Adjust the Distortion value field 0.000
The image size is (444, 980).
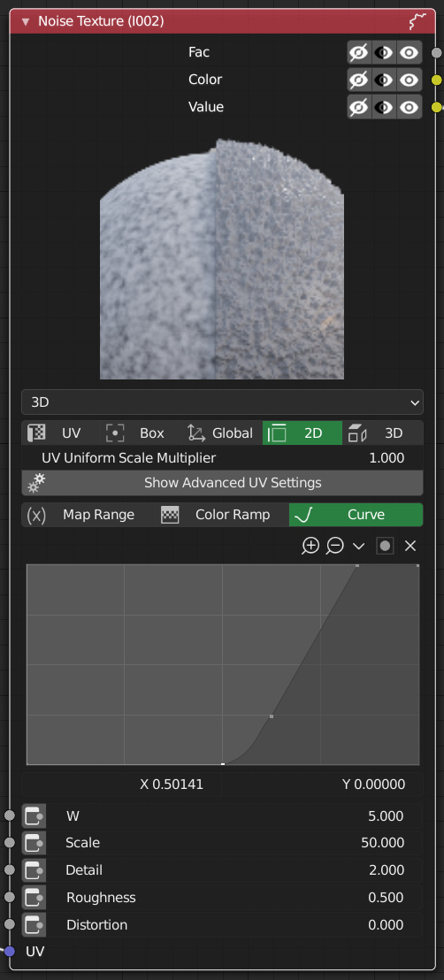coord(235,925)
